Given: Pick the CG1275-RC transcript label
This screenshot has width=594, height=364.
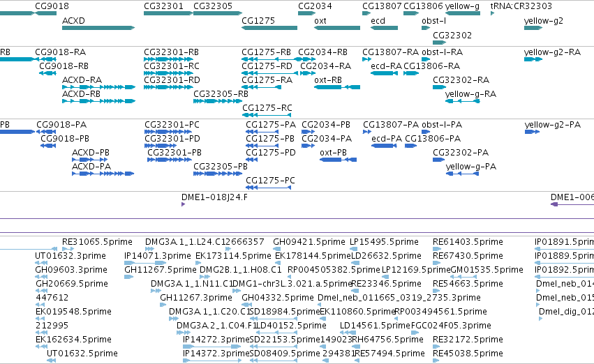Looking at the screenshot, I should point(267,108).
